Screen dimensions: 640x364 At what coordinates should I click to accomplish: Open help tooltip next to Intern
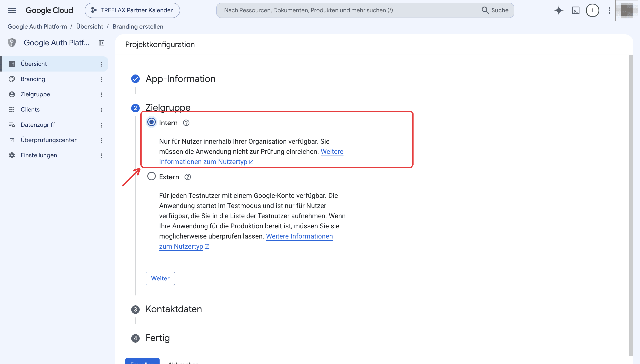point(186,123)
